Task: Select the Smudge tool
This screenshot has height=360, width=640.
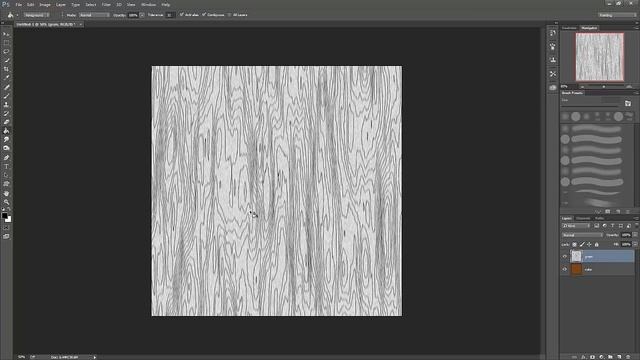Action: [x=6, y=140]
